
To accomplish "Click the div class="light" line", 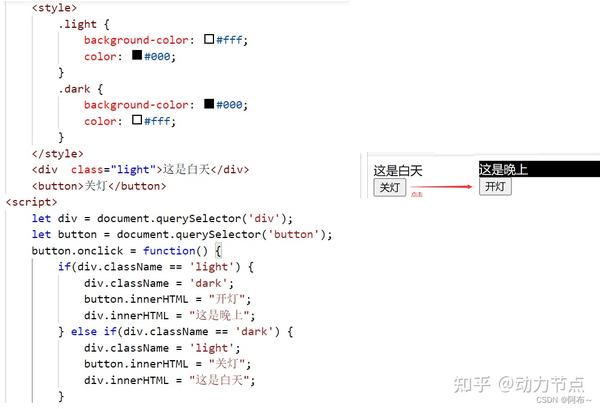I will click(140, 169).
